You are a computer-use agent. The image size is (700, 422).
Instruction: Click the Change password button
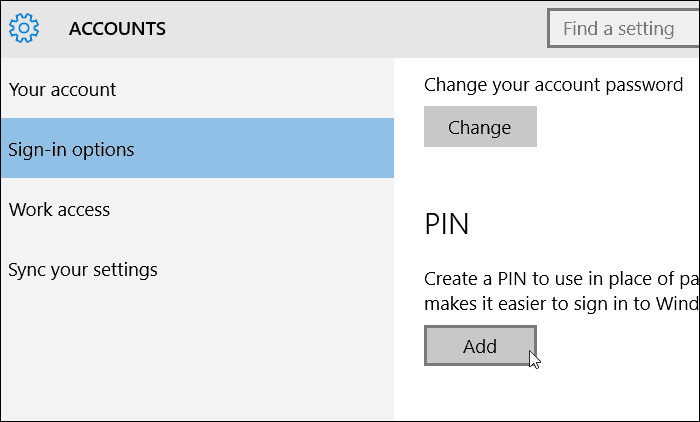pyautogui.click(x=480, y=127)
